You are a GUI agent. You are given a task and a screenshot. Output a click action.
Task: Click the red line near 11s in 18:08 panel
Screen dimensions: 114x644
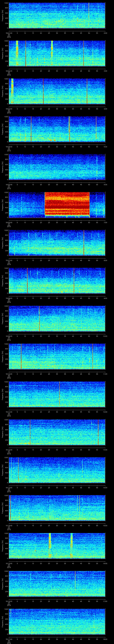pyautogui.click(x=27, y=280)
